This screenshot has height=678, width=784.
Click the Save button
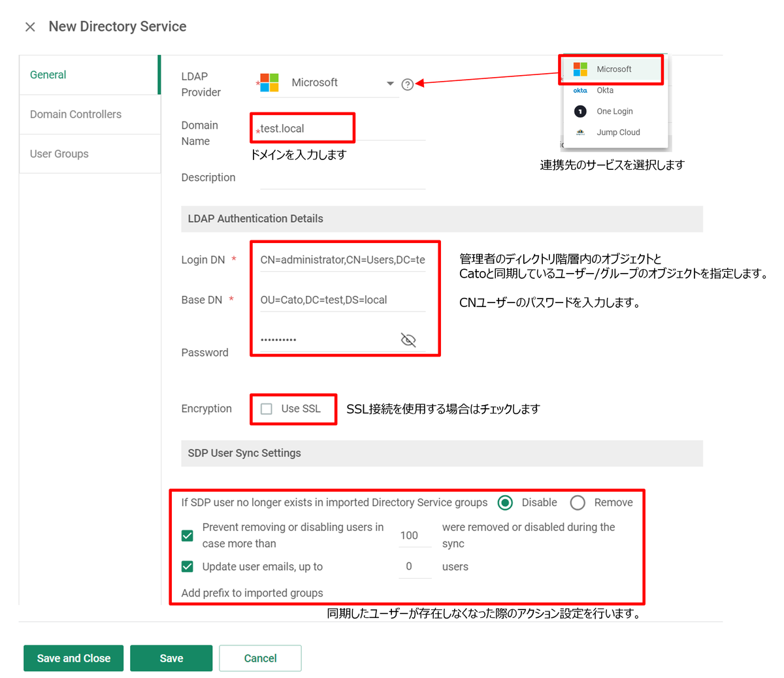(x=171, y=658)
